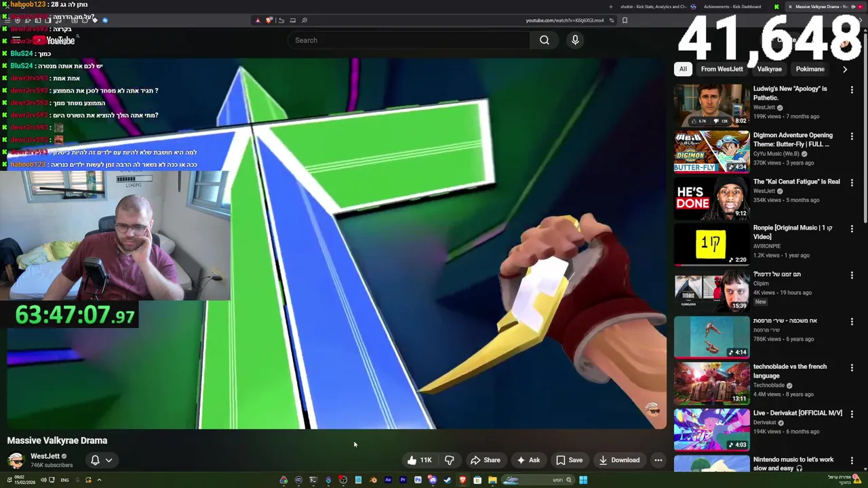Open After Effects from taskbar

pyautogui.click(x=388, y=480)
